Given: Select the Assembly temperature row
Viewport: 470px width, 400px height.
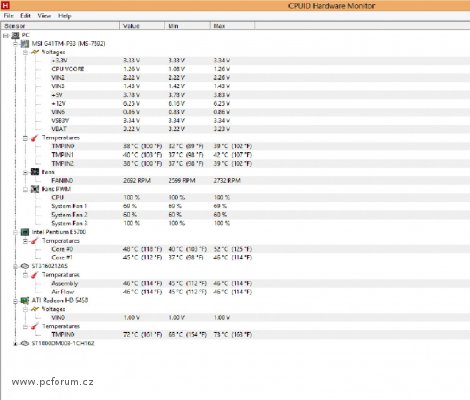Looking at the screenshot, I should (235, 283).
